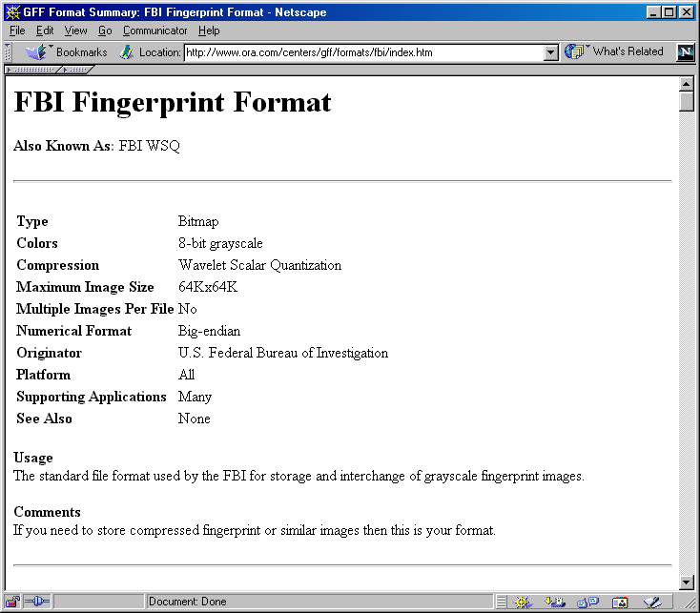
Task: Collapse the Location toolbar via its grip handle
Action: tap(8, 52)
